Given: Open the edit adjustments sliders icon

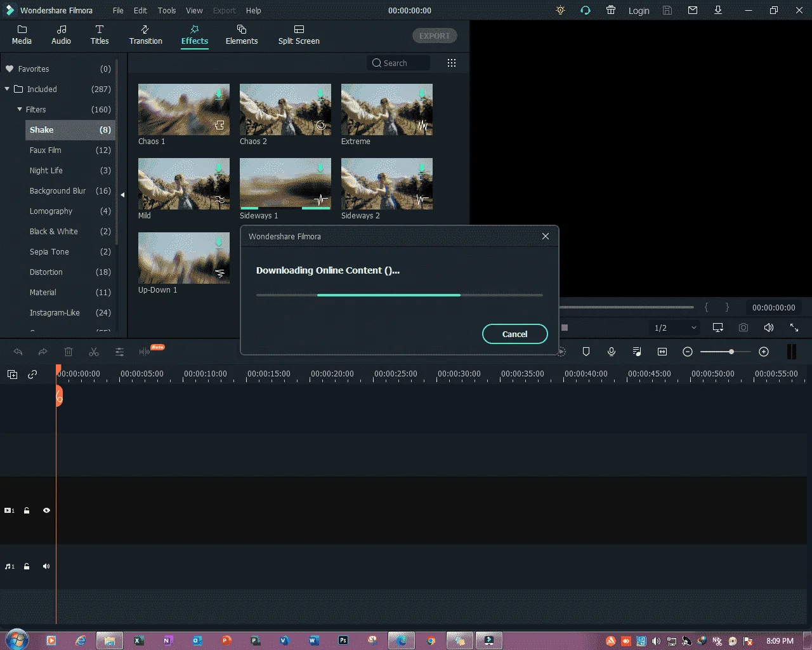Looking at the screenshot, I should (x=119, y=352).
